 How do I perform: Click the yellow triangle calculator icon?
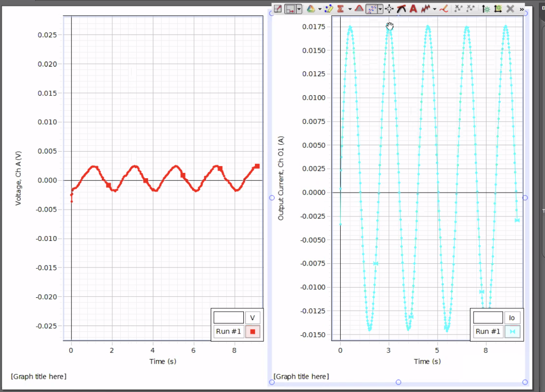311,9
